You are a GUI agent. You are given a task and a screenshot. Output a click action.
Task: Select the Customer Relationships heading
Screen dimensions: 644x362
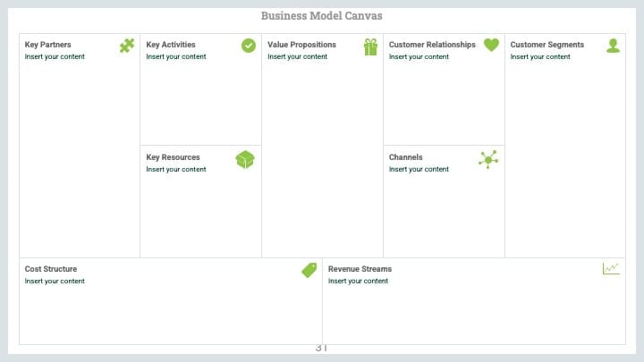432,45
